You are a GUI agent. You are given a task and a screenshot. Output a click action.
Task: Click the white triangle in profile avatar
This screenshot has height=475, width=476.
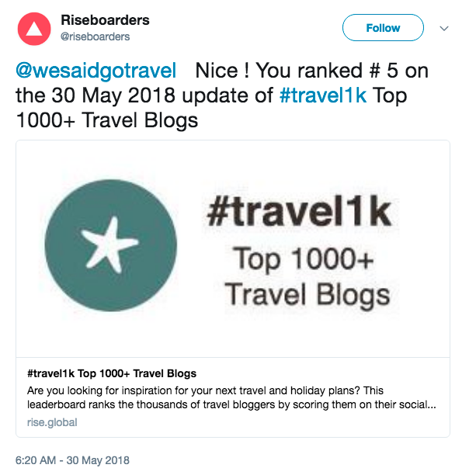click(x=34, y=29)
